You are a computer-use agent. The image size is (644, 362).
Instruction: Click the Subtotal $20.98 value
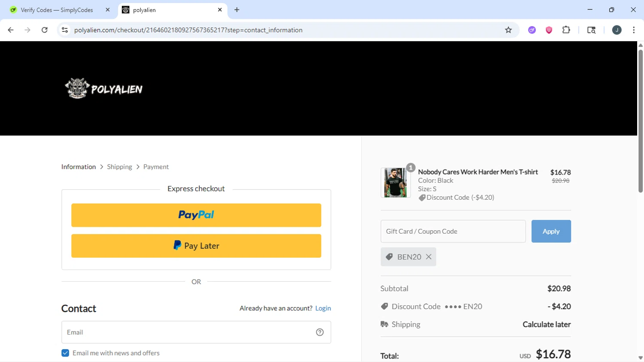point(559,289)
